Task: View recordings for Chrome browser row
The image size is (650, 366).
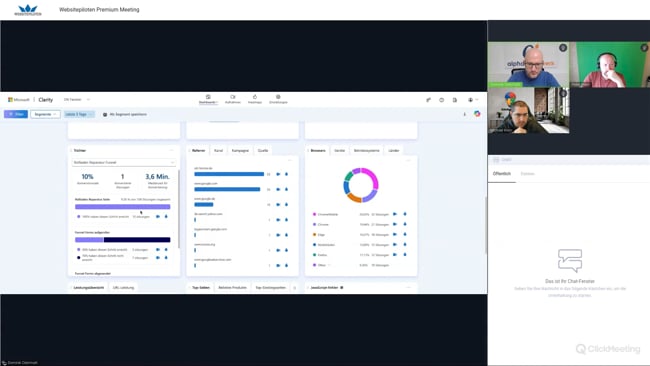Action: [395, 224]
